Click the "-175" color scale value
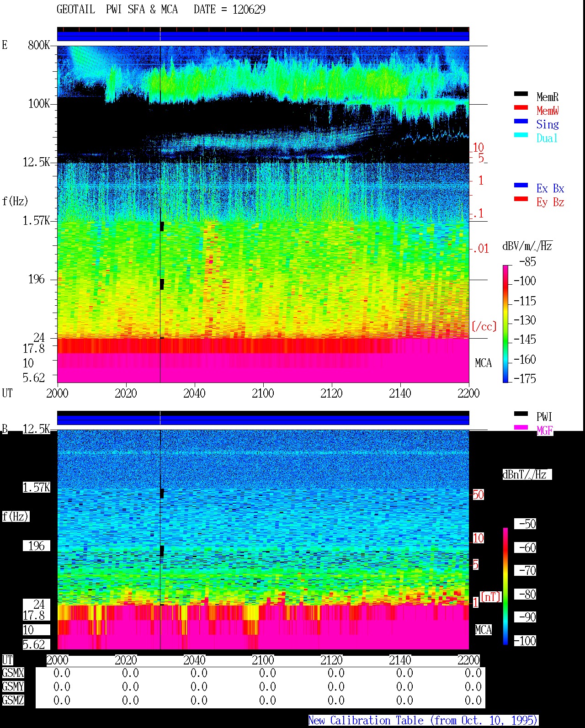This screenshot has width=585, height=728. (x=525, y=378)
